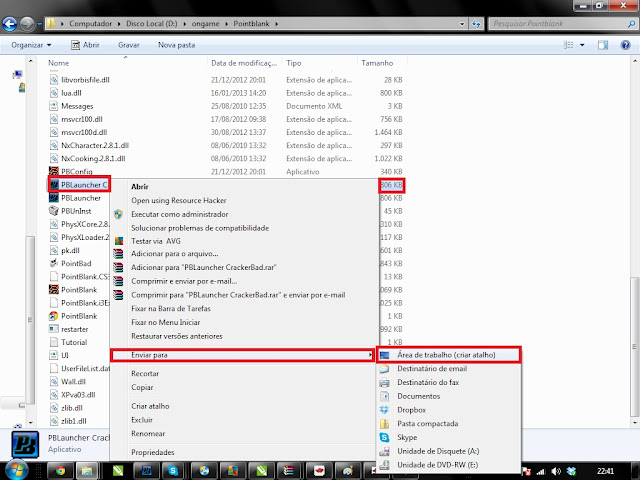Click Computador in the address breadcrumb
This screenshot has width=640, height=480.
(90, 24)
